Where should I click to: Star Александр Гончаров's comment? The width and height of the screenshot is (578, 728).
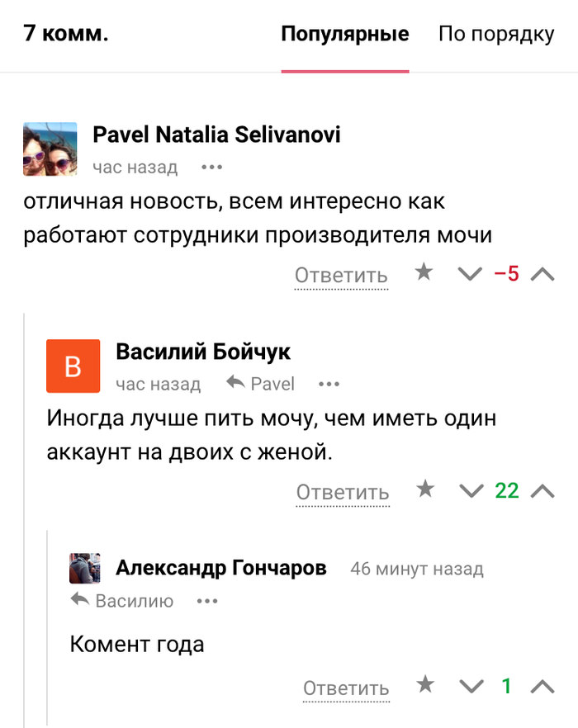point(425,684)
